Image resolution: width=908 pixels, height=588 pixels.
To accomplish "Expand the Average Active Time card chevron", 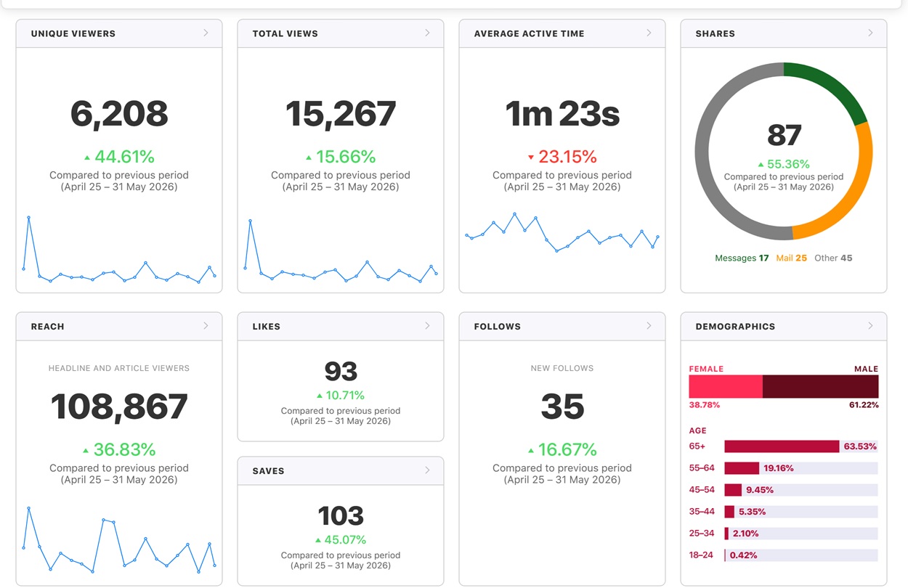I will [649, 33].
